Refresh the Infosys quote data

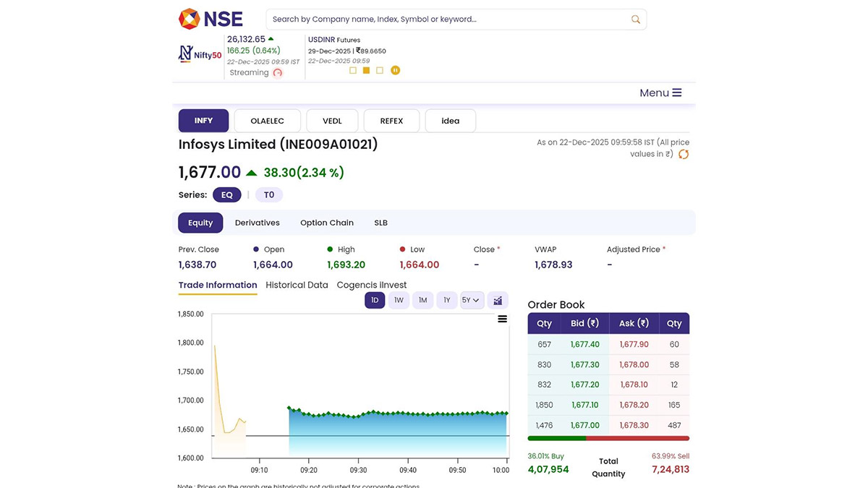click(x=683, y=154)
